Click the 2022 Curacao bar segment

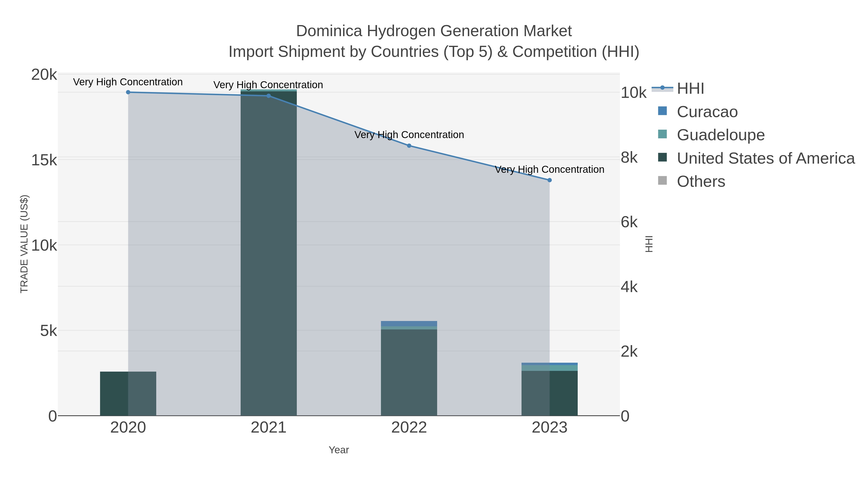coord(409,324)
